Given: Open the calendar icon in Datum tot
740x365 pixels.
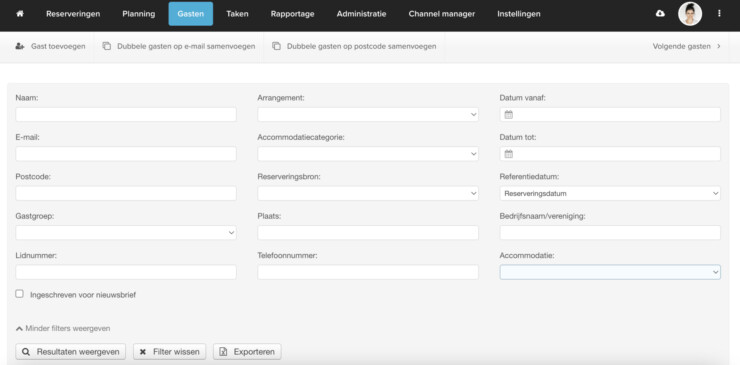Looking at the screenshot, I should tap(508, 153).
